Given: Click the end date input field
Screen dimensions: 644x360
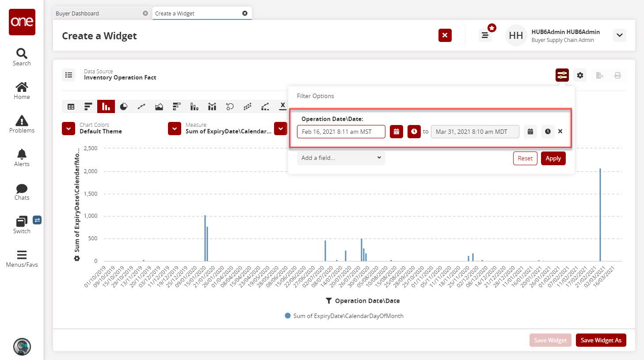Looking at the screenshot, I should pos(475,132).
